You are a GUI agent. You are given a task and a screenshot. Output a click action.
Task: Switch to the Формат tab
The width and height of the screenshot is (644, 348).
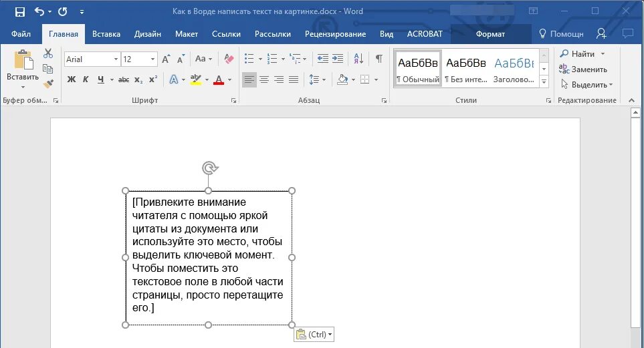point(490,34)
